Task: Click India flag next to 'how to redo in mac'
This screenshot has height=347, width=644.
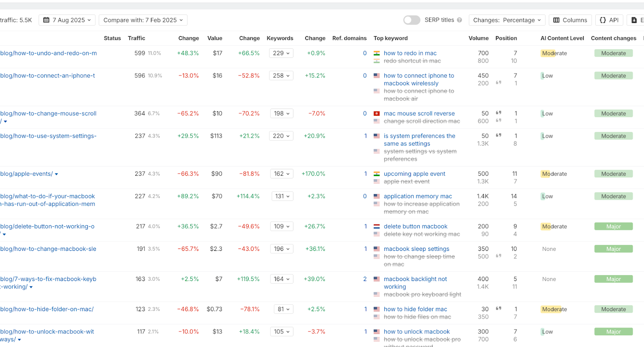Action: click(x=376, y=53)
